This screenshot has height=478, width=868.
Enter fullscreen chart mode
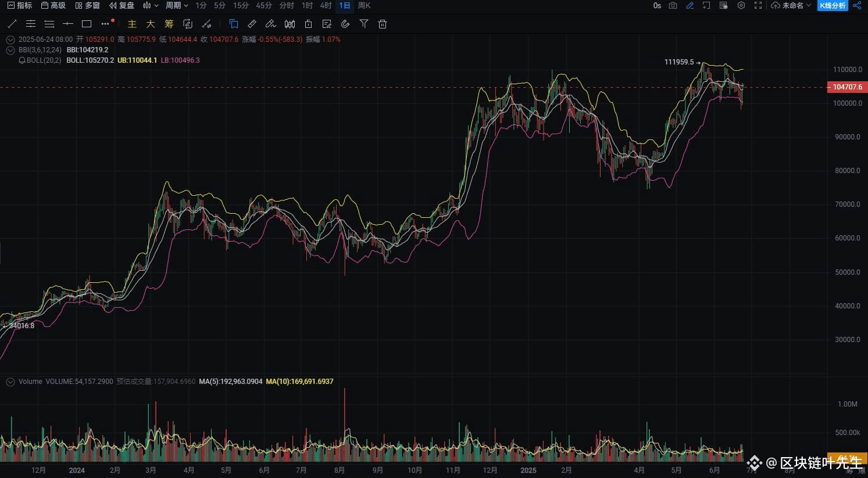pyautogui.click(x=758, y=5)
